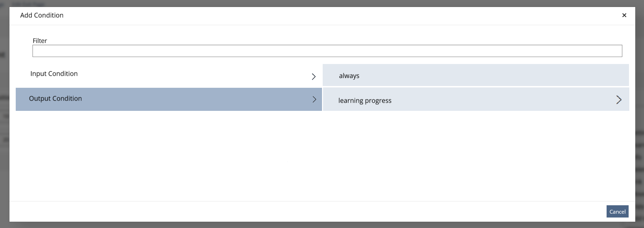The width and height of the screenshot is (644, 228).
Task: Focus the Filter text field
Action: 327,51
